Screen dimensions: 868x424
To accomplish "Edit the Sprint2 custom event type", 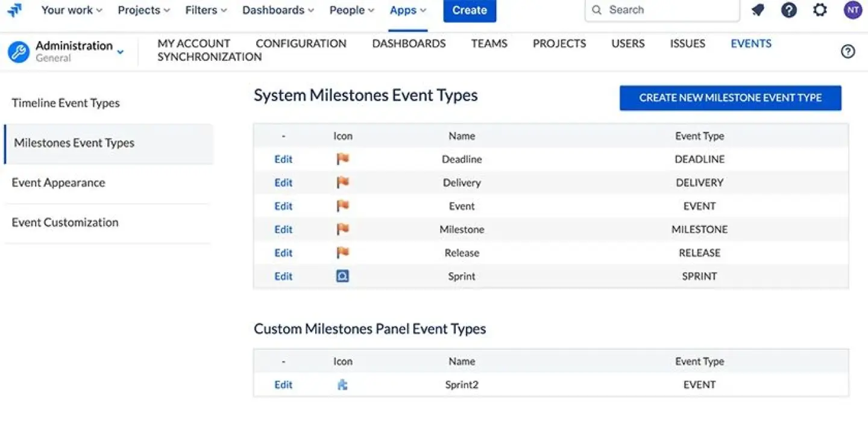I will pos(283,385).
